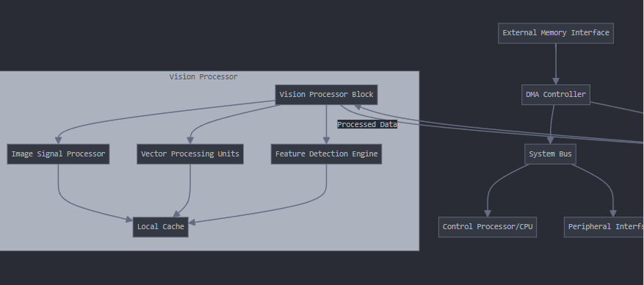Select the Processed Data edge label
Screen dimensions: 644x285
pyautogui.click(x=367, y=124)
